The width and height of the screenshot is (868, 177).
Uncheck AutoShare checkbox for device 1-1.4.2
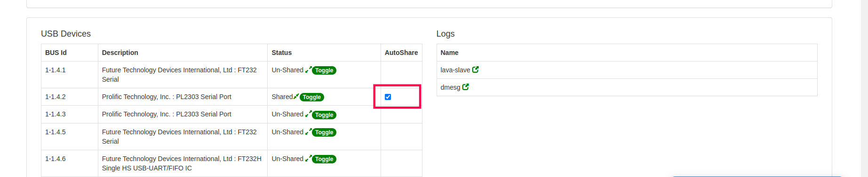coord(388,97)
